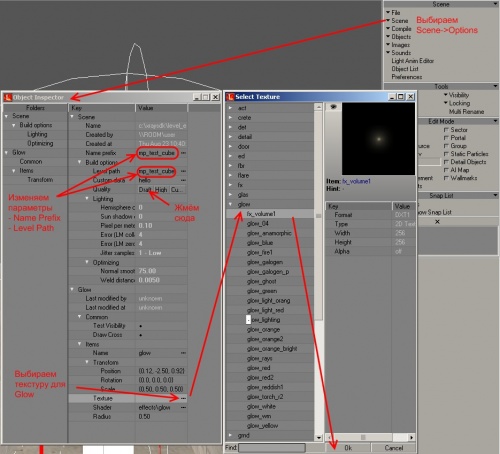Click texture list scrollbar up arrow
This screenshot has width=500, height=454.
point(319,107)
